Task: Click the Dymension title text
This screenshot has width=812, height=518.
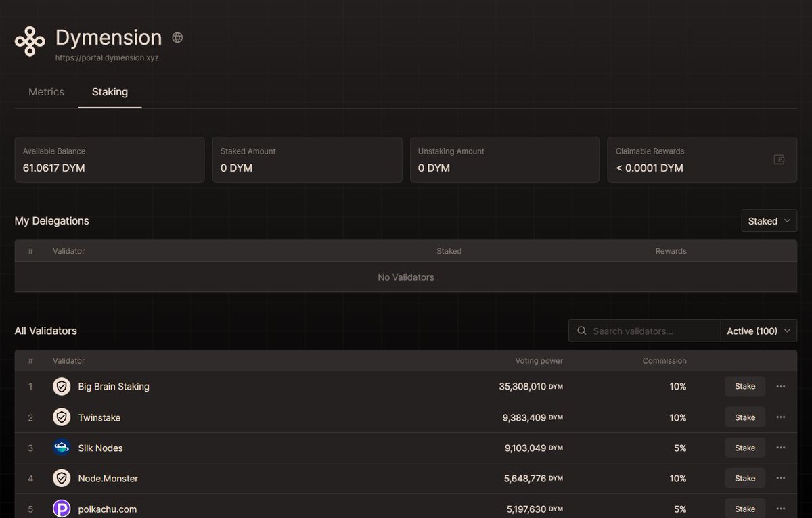Action: (109, 37)
